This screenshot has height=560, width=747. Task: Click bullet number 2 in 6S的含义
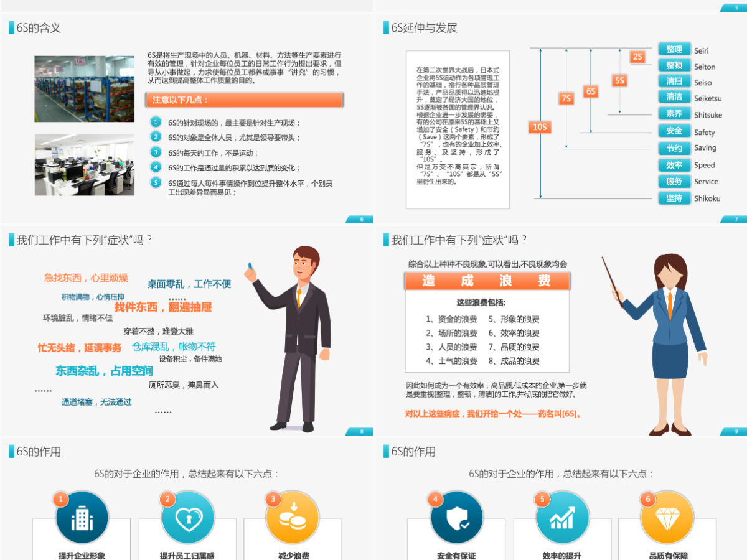(156, 137)
